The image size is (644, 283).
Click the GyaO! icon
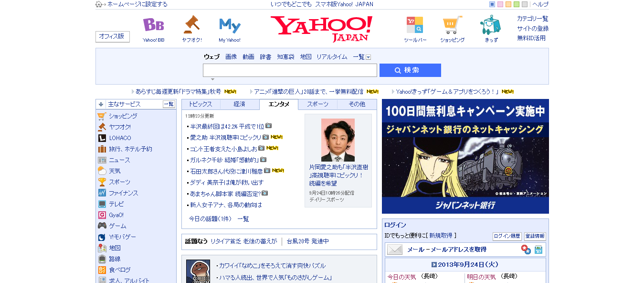[x=102, y=215]
